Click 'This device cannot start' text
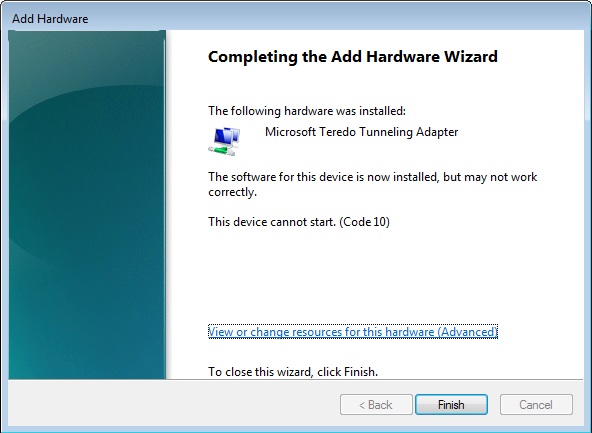 click(x=272, y=222)
